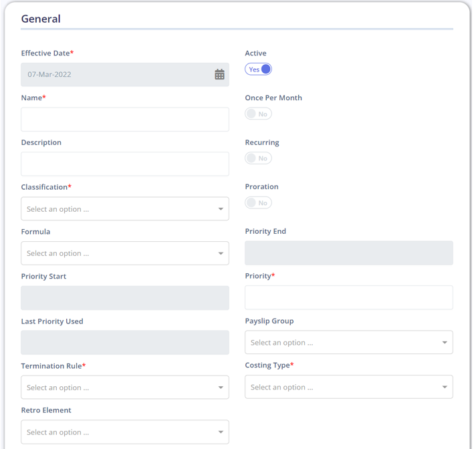476x449 pixels.
Task: Toggle the Active switch off
Action: tap(258, 69)
